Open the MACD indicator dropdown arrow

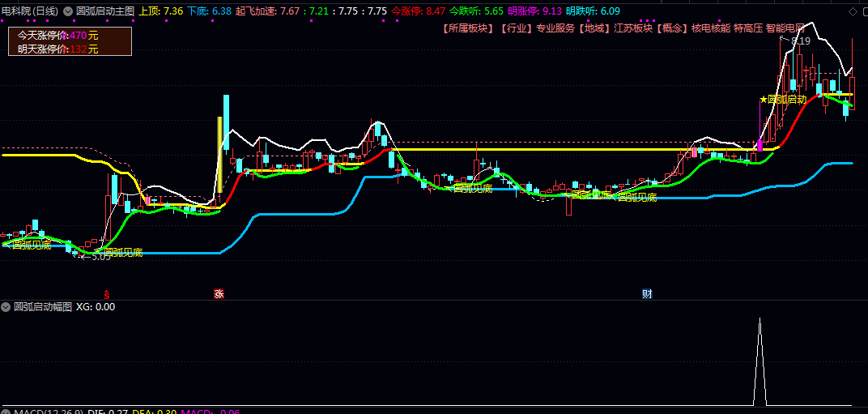coord(6,412)
